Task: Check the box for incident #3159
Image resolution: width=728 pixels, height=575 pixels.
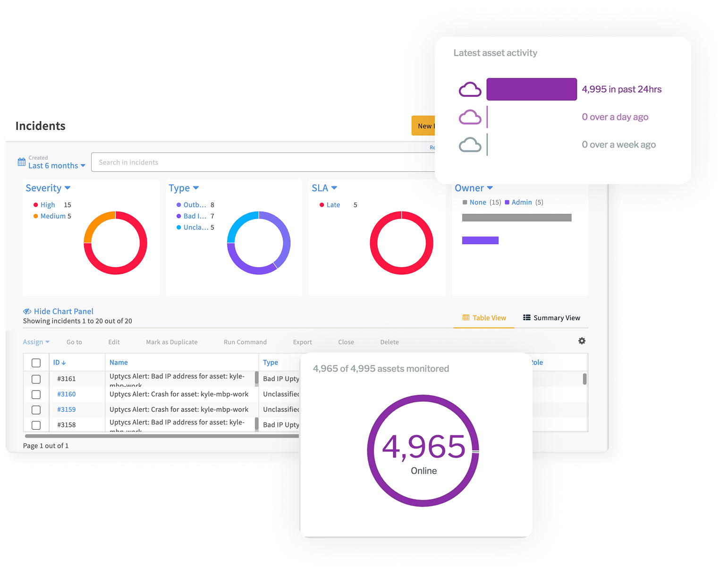Action: pyautogui.click(x=36, y=410)
